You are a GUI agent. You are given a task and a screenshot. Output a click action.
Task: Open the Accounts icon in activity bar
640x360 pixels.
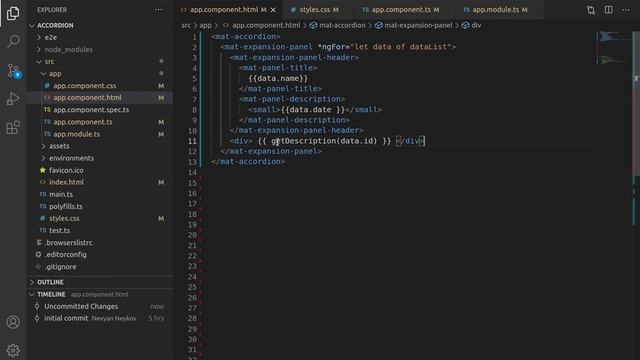[13, 322]
